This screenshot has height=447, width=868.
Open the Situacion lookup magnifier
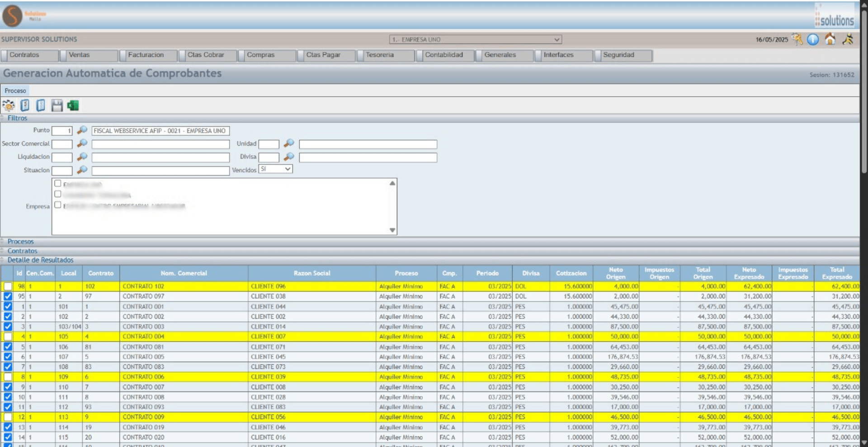[82, 170]
